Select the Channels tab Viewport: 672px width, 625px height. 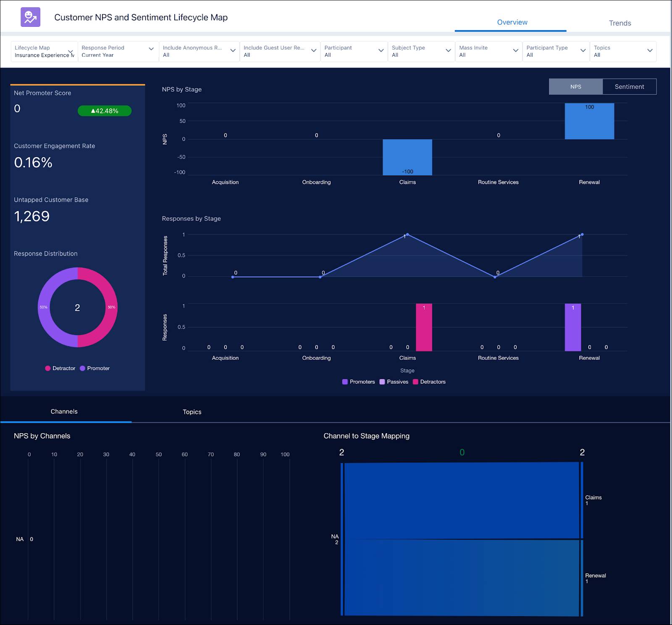pyautogui.click(x=64, y=411)
